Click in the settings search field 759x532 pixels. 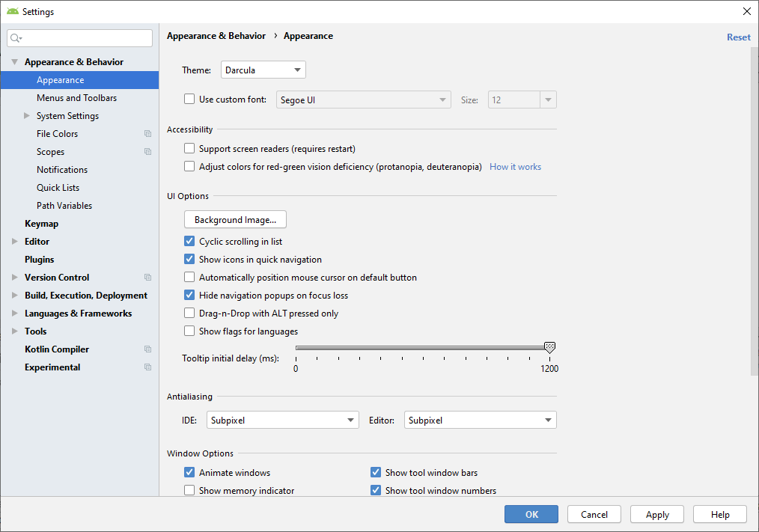(x=79, y=38)
